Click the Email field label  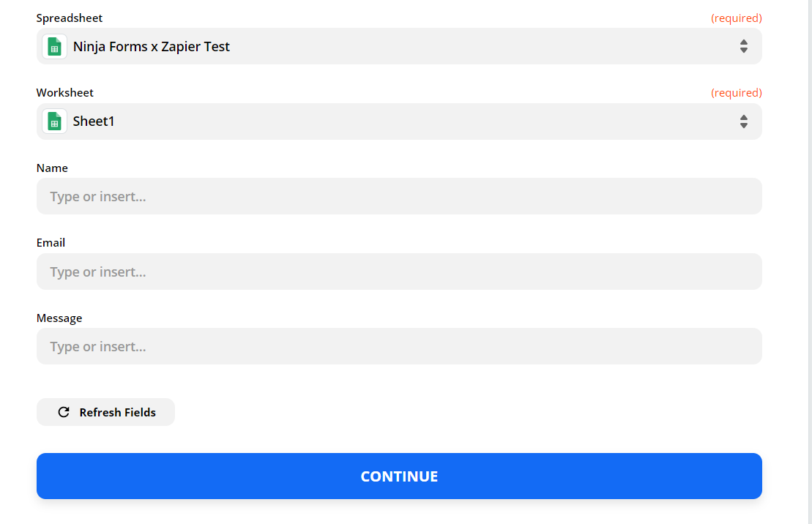[51, 243]
